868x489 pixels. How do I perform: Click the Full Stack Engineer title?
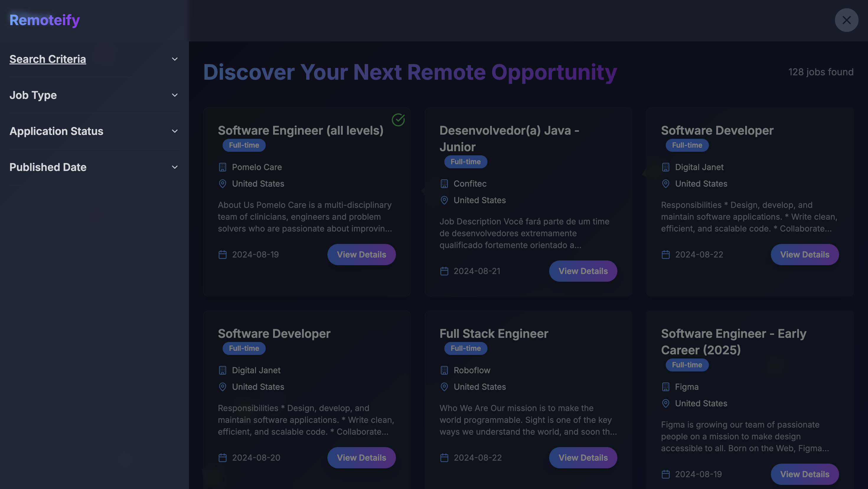point(494,334)
